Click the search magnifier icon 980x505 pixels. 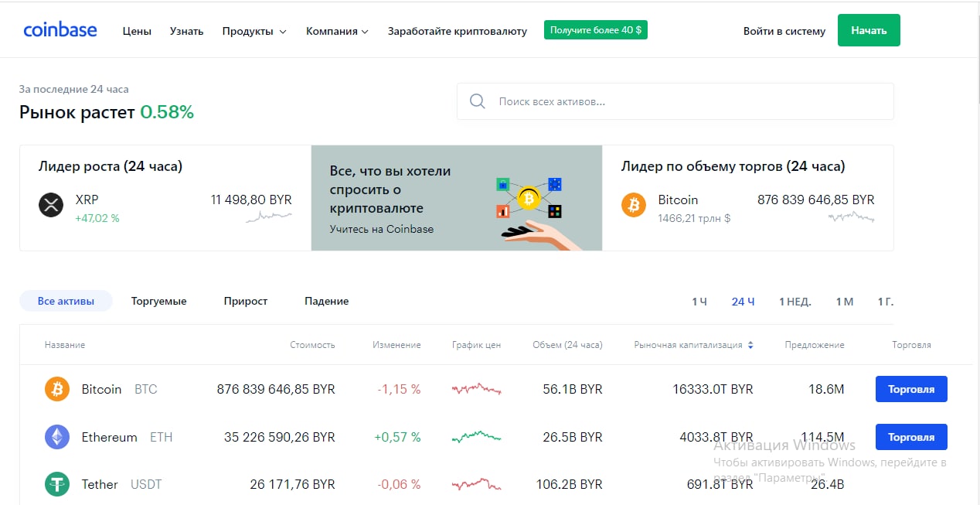pyautogui.click(x=478, y=101)
